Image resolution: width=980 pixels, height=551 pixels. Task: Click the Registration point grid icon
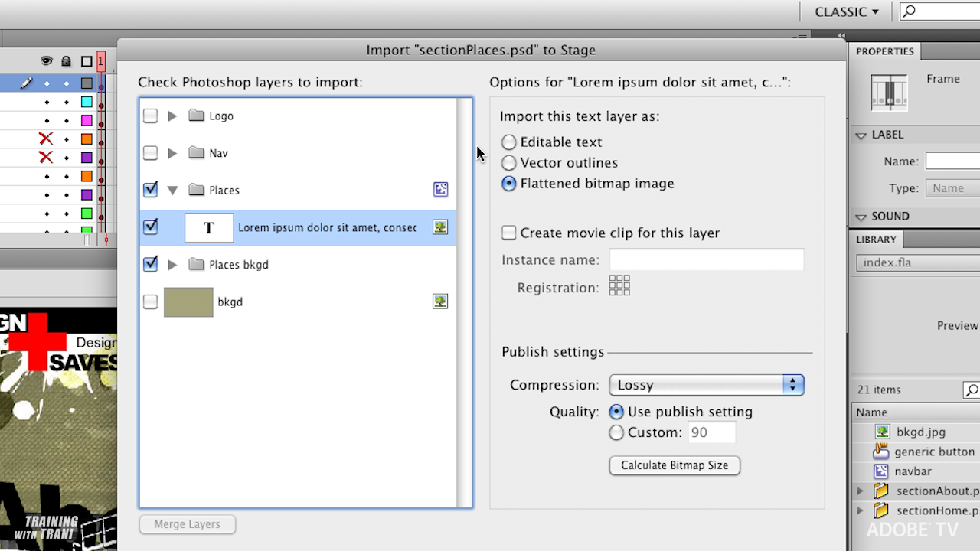pos(619,285)
